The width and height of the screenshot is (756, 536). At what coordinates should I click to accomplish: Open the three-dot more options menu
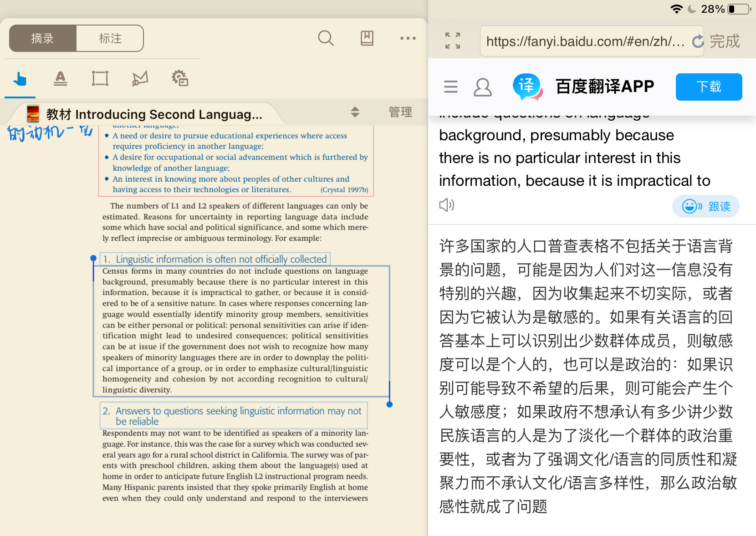point(408,38)
